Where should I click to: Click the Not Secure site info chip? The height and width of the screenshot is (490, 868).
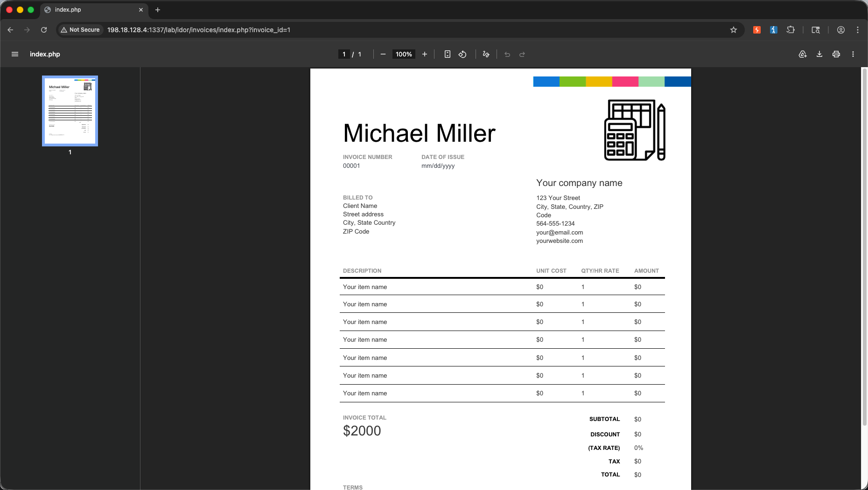tap(80, 30)
